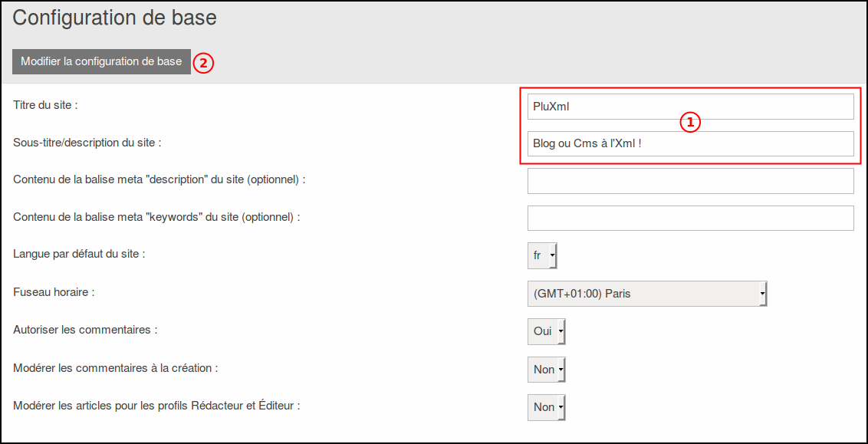Image resolution: width=868 pixels, height=444 pixels.
Task: Open the 'Autoriser les commentaires' dropdown
Action: coord(547,331)
